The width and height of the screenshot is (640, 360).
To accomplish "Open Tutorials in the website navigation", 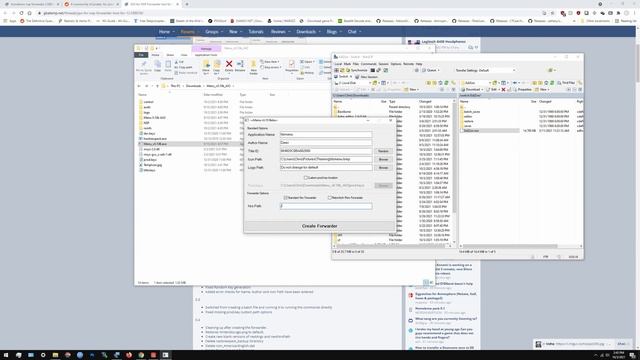I will point(256,31).
